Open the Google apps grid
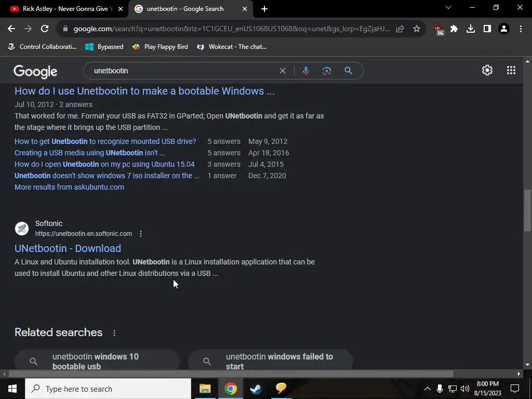This screenshot has width=532, height=399. [511, 70]
